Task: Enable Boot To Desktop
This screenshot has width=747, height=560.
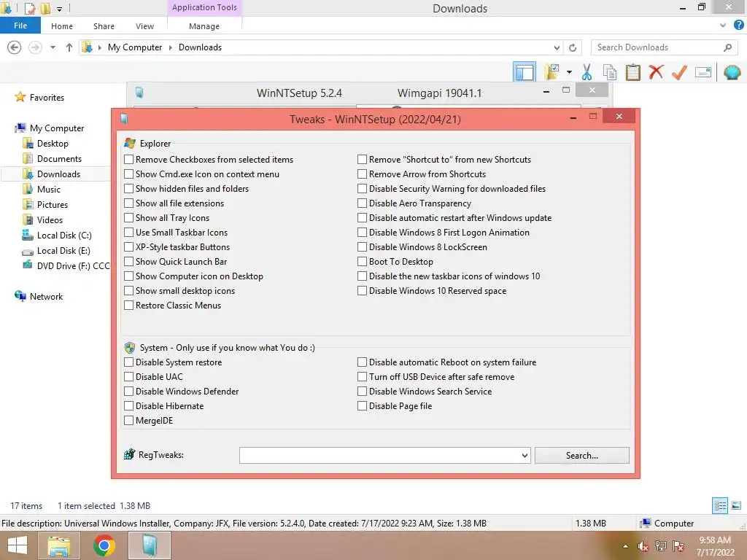Action: pos(362,262)
